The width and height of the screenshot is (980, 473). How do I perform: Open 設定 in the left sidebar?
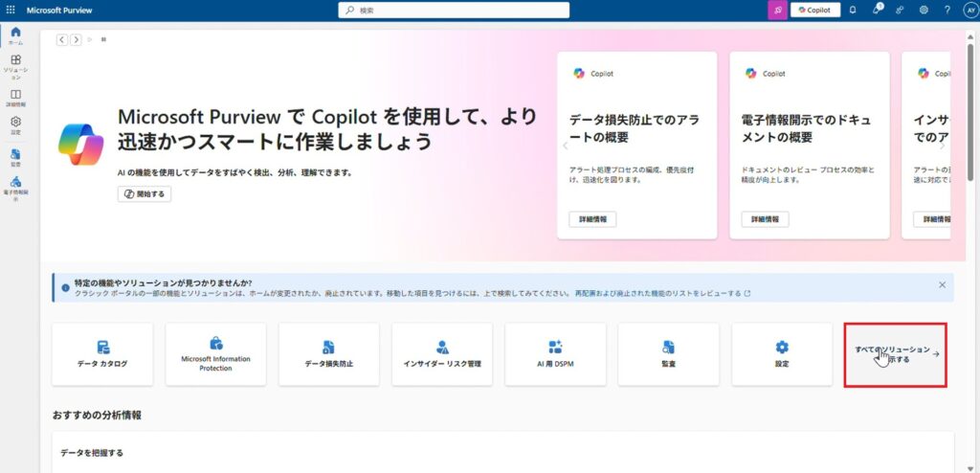[x=15, y=125]
